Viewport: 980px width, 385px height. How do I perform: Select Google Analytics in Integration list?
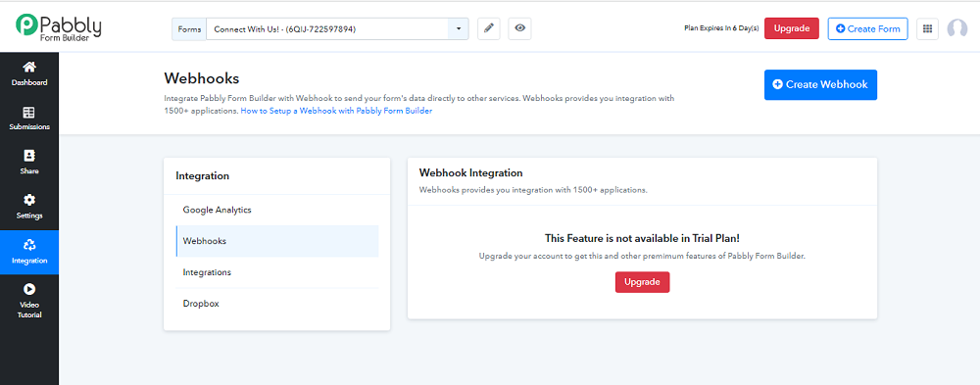coord(277,210)
